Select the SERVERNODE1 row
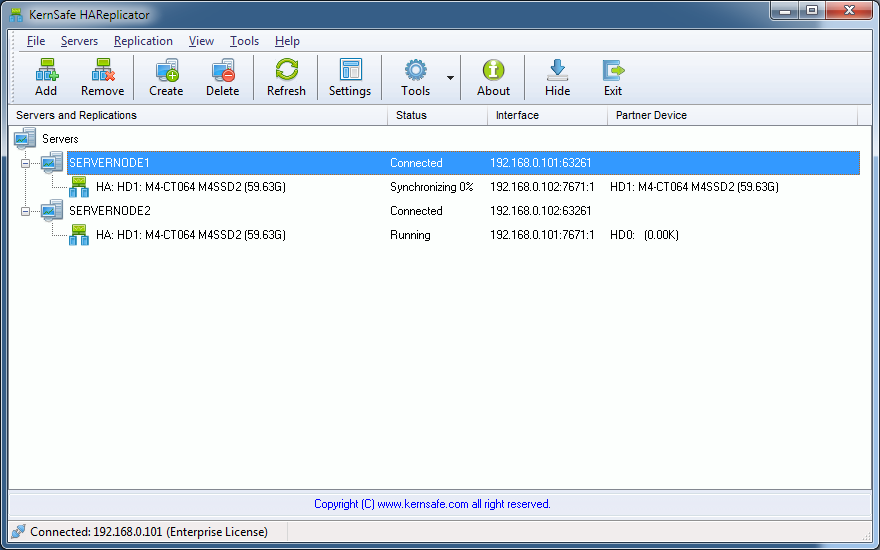Viewport: 880px width, 550px height. 463,163
